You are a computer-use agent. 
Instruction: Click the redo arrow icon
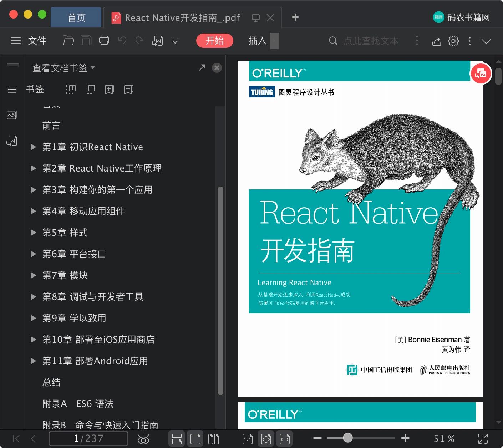tap(139, 41)
